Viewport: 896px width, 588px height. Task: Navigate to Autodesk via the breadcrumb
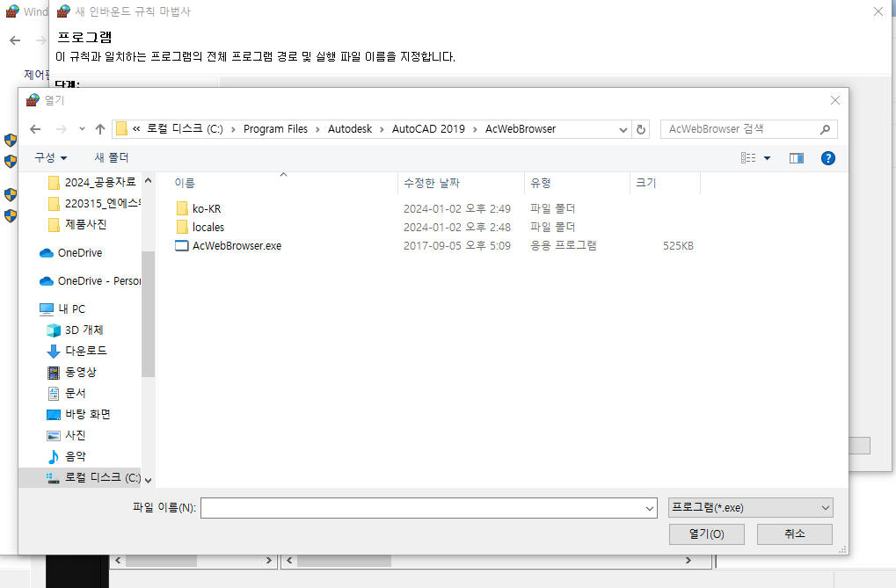coord(349,128)
